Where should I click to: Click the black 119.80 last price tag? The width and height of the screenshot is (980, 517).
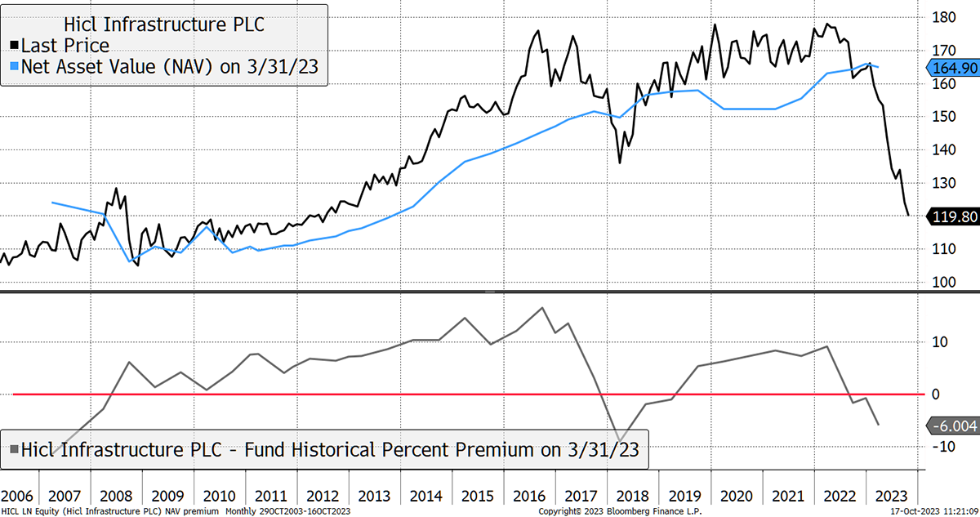pyautogui.click(x=951, y=216)
